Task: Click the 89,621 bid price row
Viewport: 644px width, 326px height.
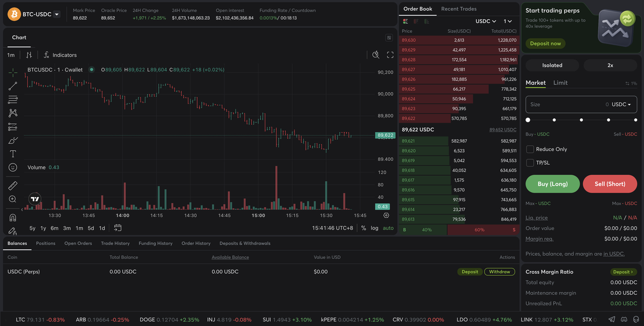Action: pos(459,141)
